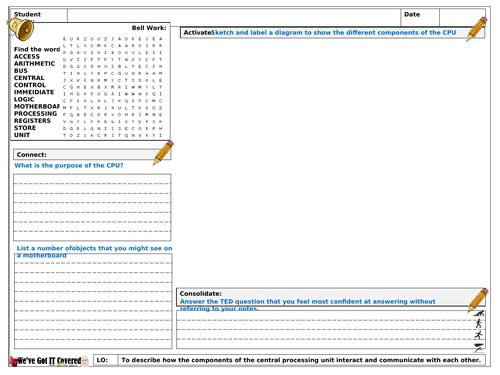Image resolution: width=500 pixels, height=375 pixels.
Task: Select the word STORE in the list
Action: [25, 128]
